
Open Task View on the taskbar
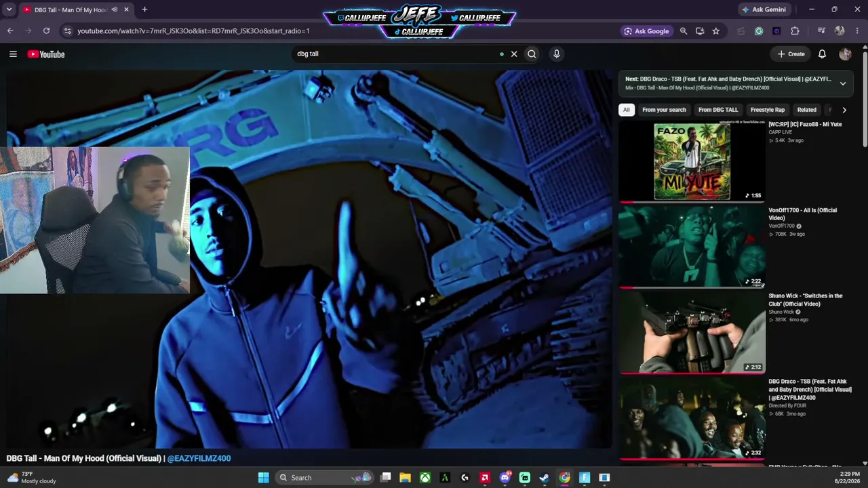click(x=386, y=478)
